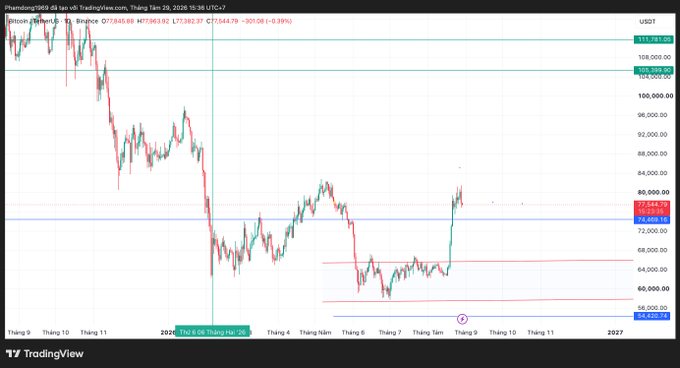The height and width of the screenshot is (368, 680).
Task: Click the Tháng 9 label preceding 2026
Action: (x=19, y=332)
